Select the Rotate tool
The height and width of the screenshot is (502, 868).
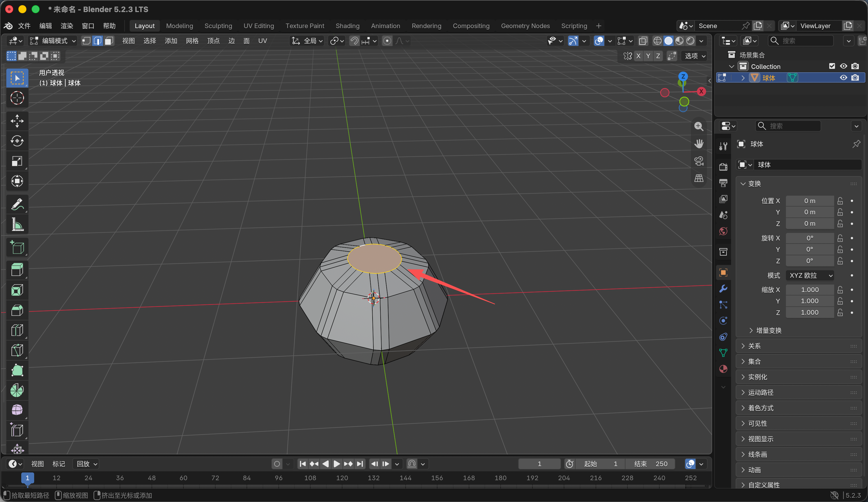click(17, 141)
